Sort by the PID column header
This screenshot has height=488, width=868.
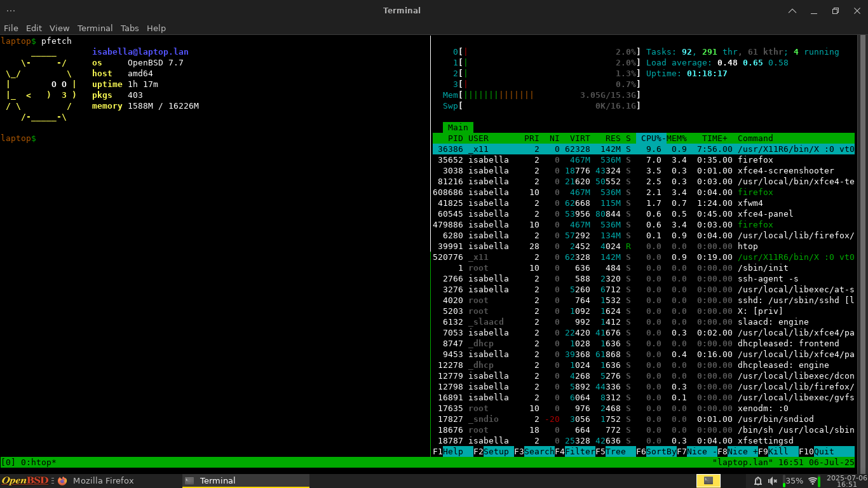pyautogui.click(x=456, y=138)
